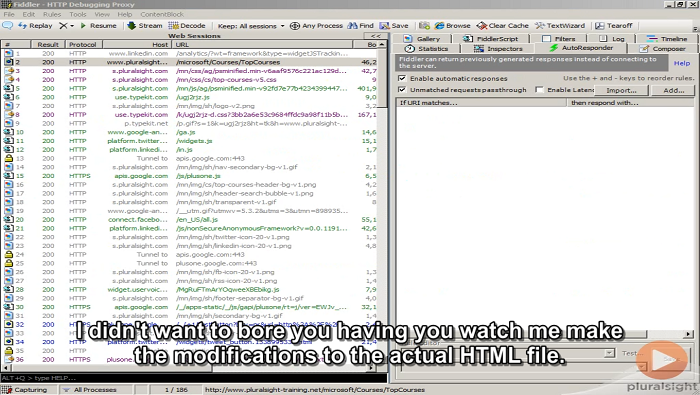Open the Rules menu
The width and height of the screenshot is (700, 395).
pos(52,14)
